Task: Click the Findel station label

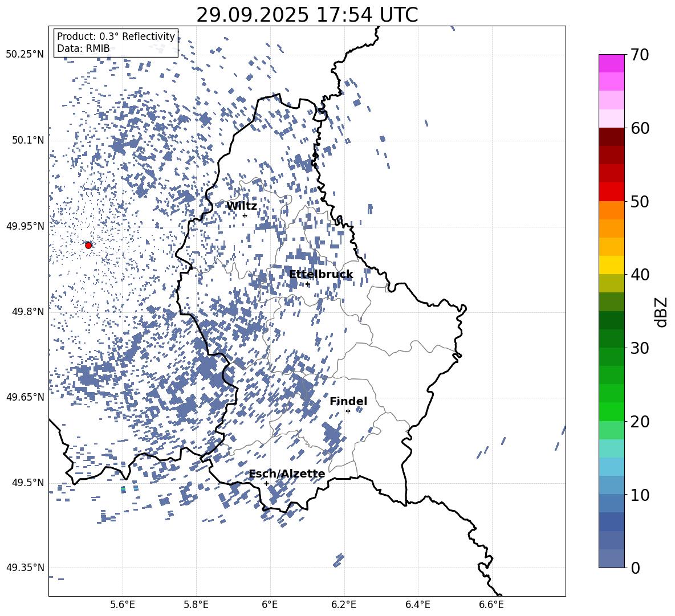Action: 348,401
